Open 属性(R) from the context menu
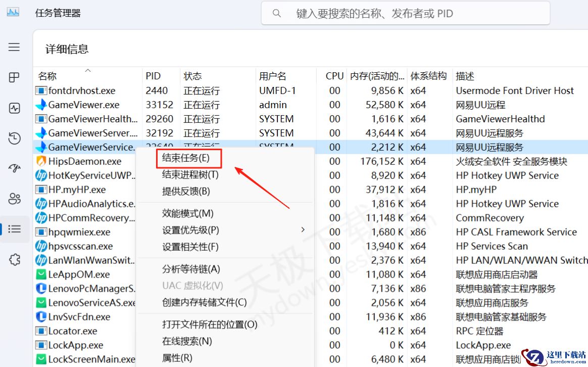Viewport: 588px width, 367px height. (177, 358)
